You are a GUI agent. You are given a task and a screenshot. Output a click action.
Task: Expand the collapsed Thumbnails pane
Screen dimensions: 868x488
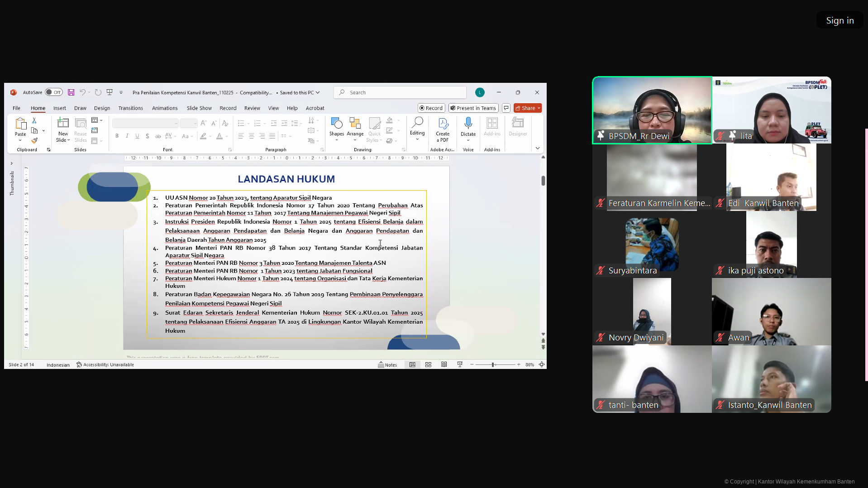point(11,163)
